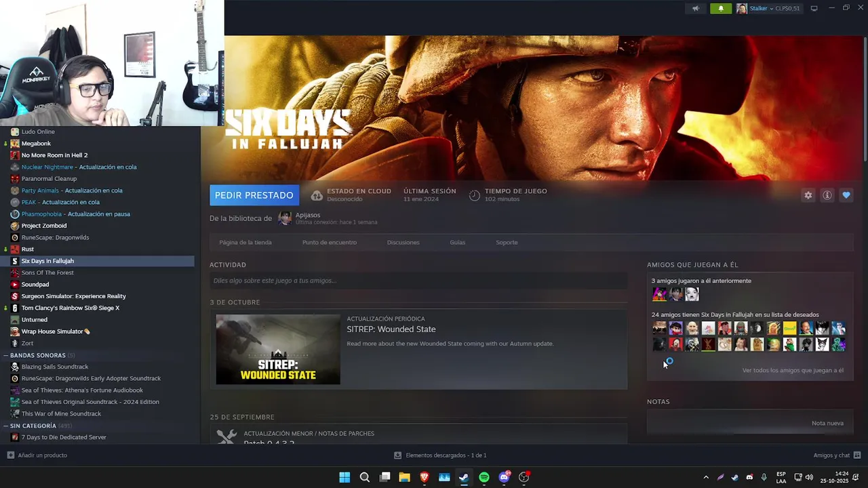Click the Patch 0.4.3.2 wrench icon
This screenshot has height=488, width=868.
(x=226, y=437)
